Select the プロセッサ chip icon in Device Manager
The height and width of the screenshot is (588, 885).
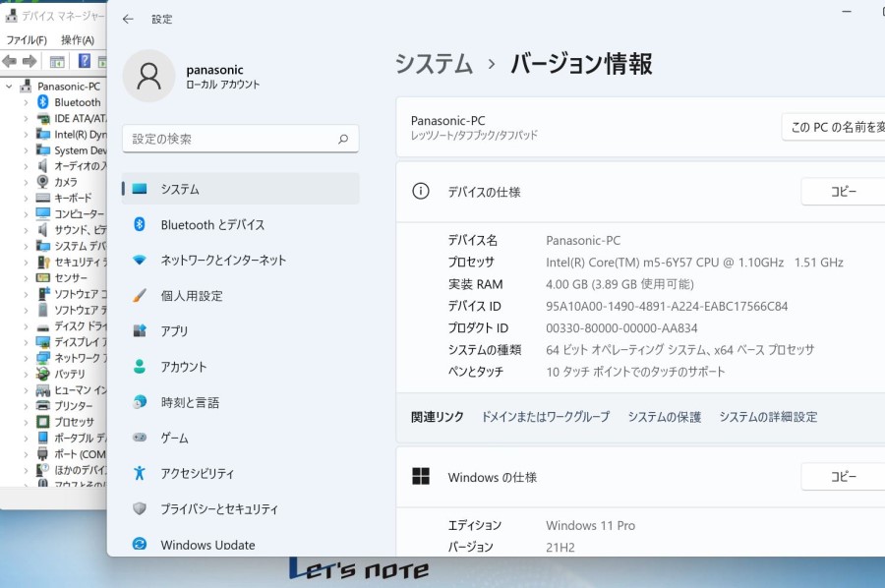click(x=43, y=422)
